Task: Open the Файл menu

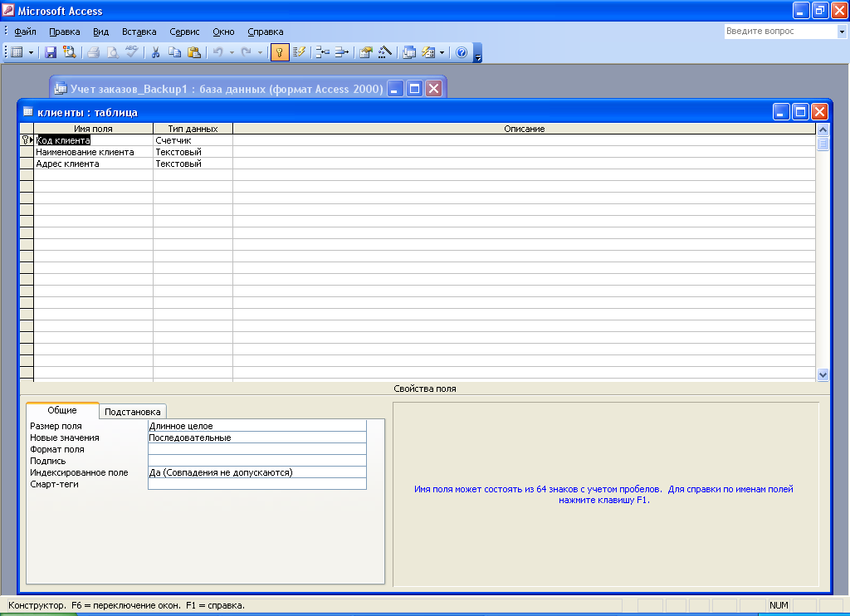Action: coord(25,32)
